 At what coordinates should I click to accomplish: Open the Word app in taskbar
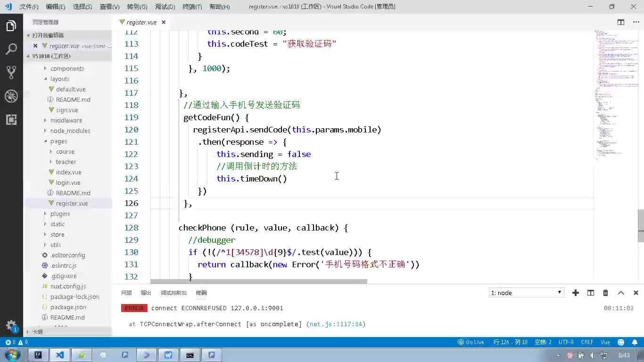(x=168, y=355)
